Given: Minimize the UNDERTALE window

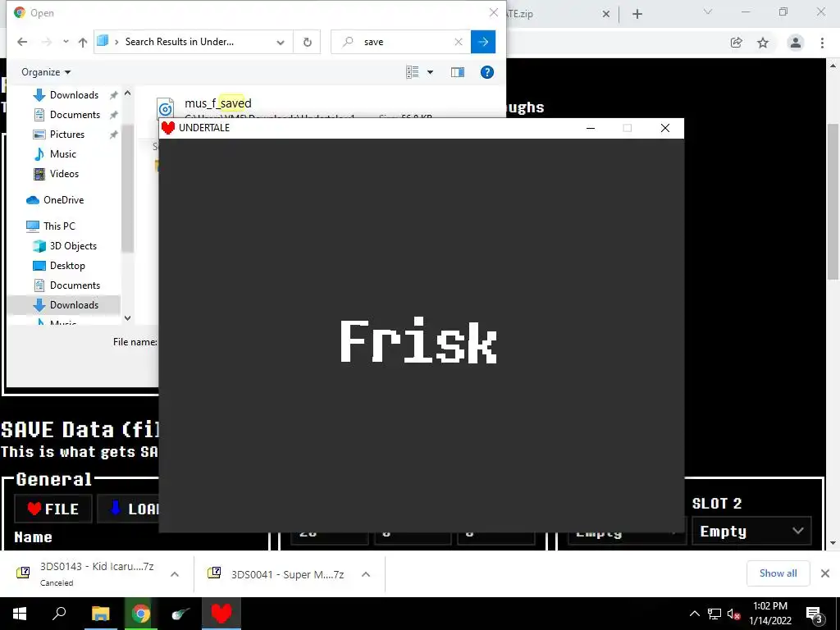Looking at the screenshot, I should click(591, 128).
